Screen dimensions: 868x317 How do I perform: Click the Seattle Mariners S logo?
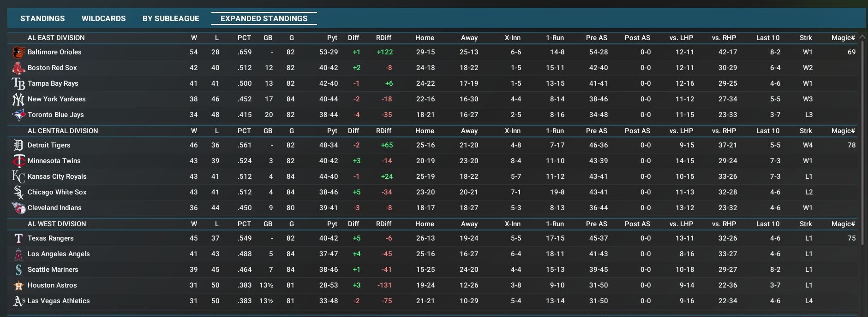point(18,270)
